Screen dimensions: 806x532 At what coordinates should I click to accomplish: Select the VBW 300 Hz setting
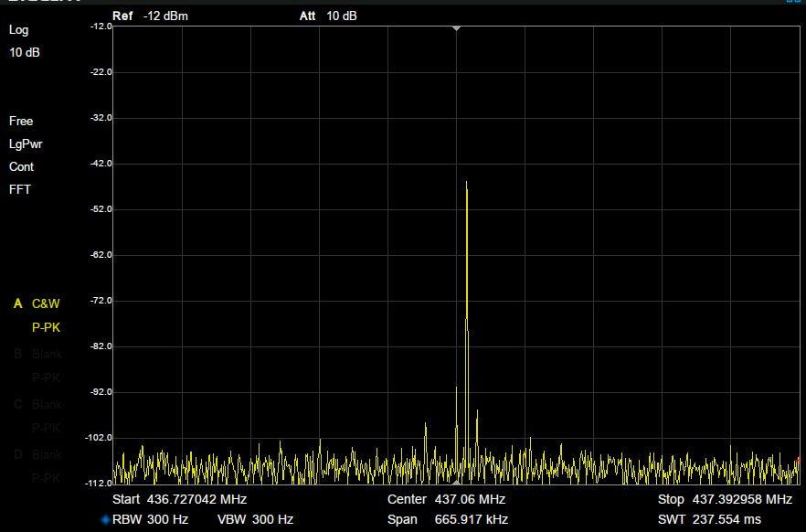click(255, 520)
